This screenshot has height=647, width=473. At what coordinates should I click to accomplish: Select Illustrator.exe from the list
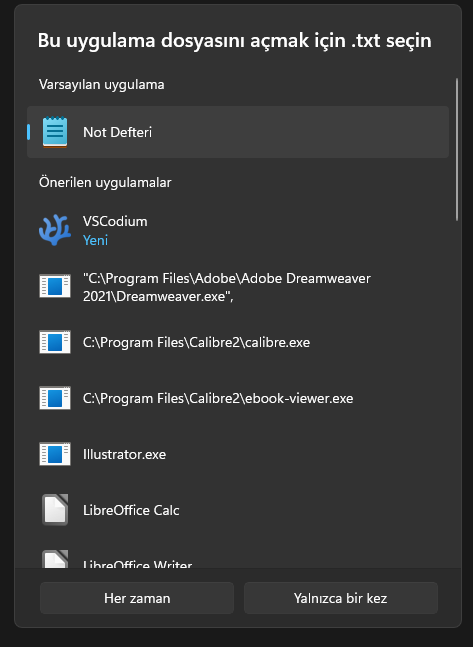tap(238, 454)
